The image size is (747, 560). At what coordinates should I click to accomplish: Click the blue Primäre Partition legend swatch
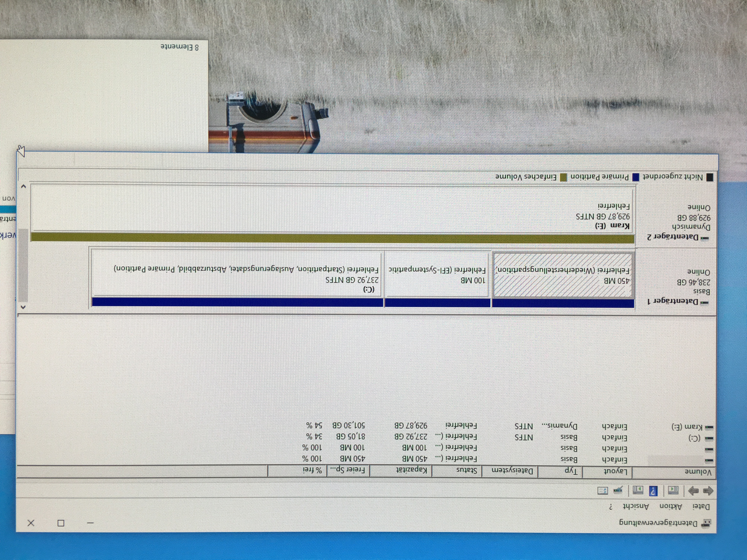tap(635, 177)
